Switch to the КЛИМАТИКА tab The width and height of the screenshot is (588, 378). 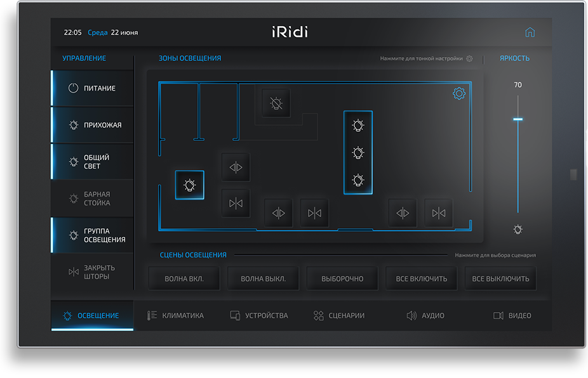[175, 315]
